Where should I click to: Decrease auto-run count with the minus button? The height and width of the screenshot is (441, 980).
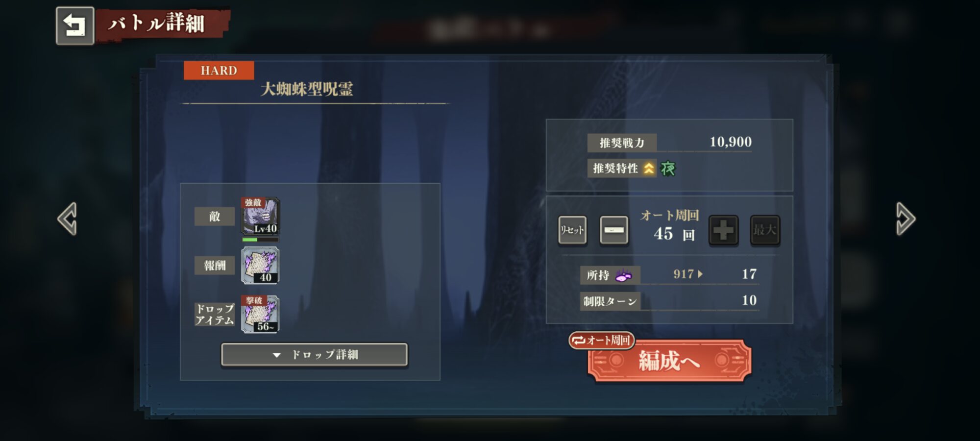coord(614,230)
